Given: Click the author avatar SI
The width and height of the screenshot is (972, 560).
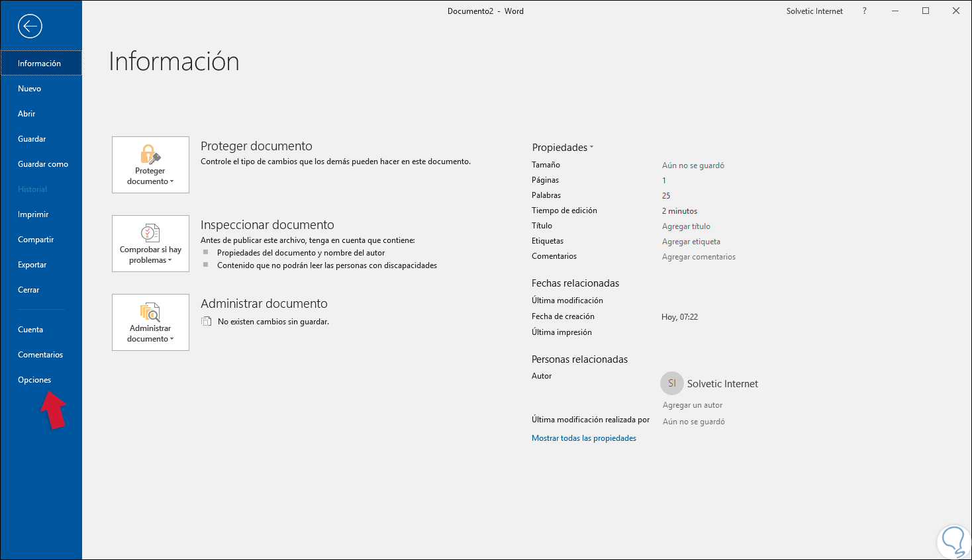Looking at the screenshot, I should [x=672, y=383].
